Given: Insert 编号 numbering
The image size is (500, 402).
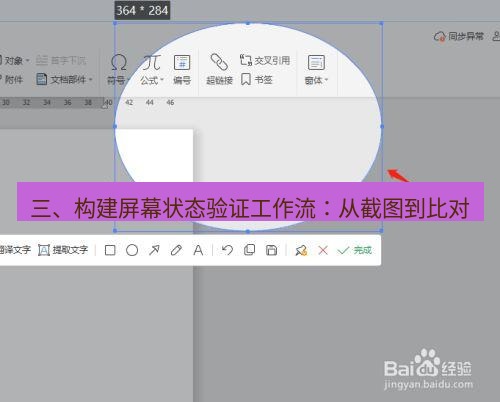Looking at the screenshot, I should pyautogui.click(x=182, y=69).
